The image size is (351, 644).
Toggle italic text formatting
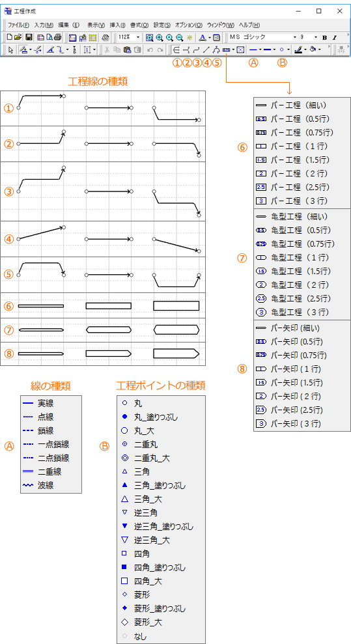pos(335,37)
